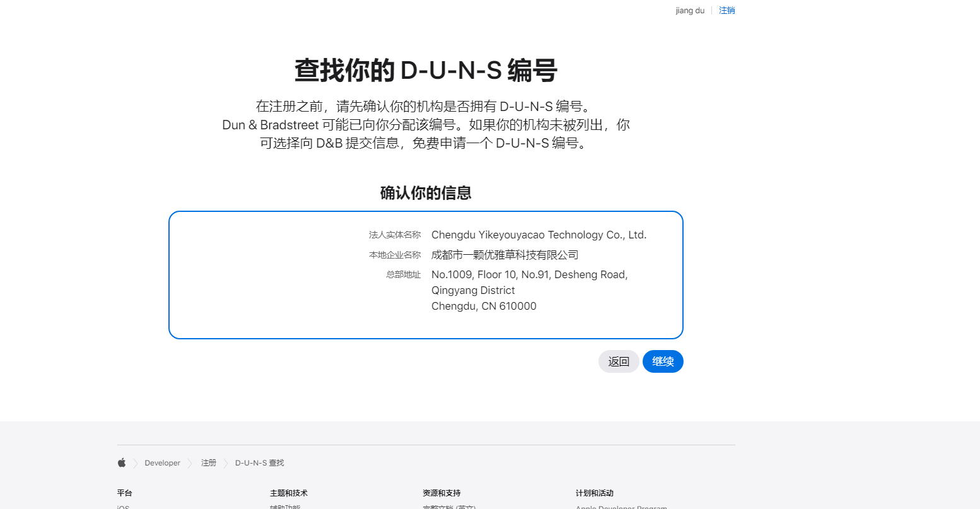Click the local name 成都市一颗优雅草科技有限公司
Screen dimensions: 980x509
pos(505,255)
